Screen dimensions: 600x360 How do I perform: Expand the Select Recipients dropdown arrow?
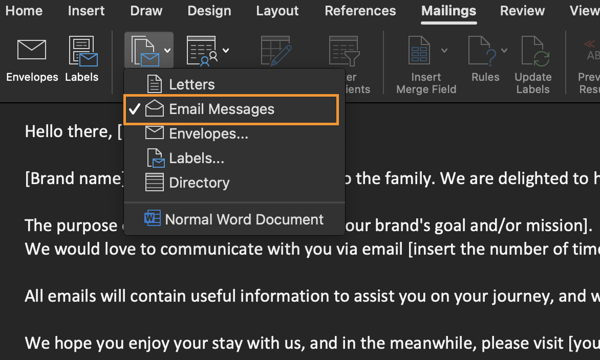(x=226, y=50)
